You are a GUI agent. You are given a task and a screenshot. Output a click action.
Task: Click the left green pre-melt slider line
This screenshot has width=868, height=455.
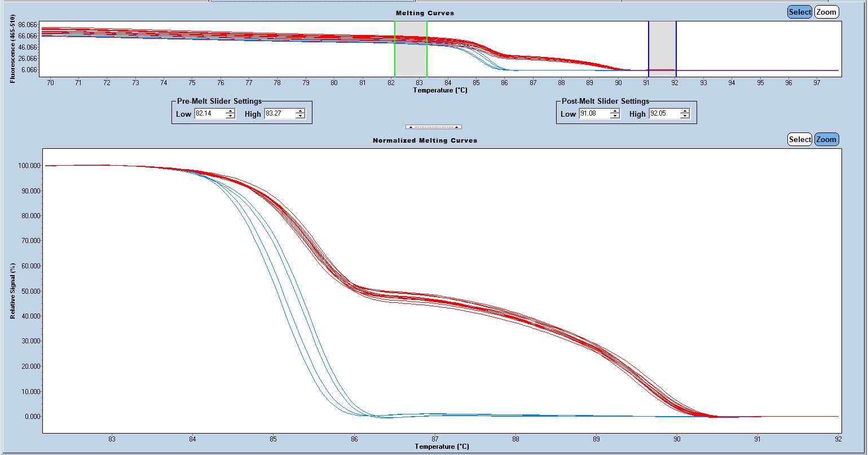tap(395, 48)
